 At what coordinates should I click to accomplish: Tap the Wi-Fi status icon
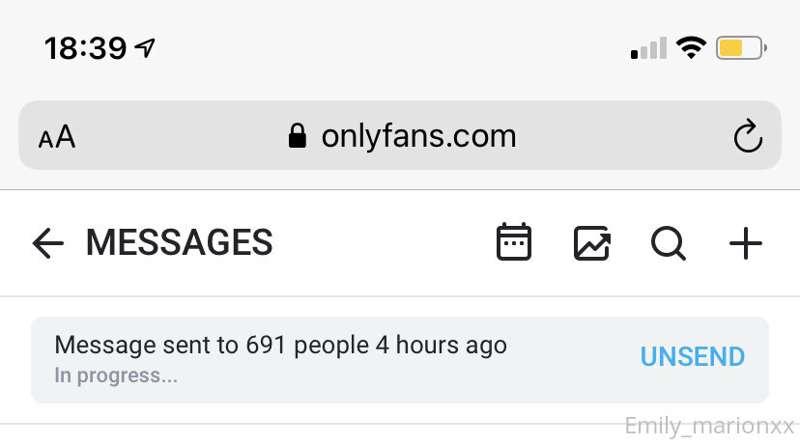pyautogui.click(x=691, y=48)
